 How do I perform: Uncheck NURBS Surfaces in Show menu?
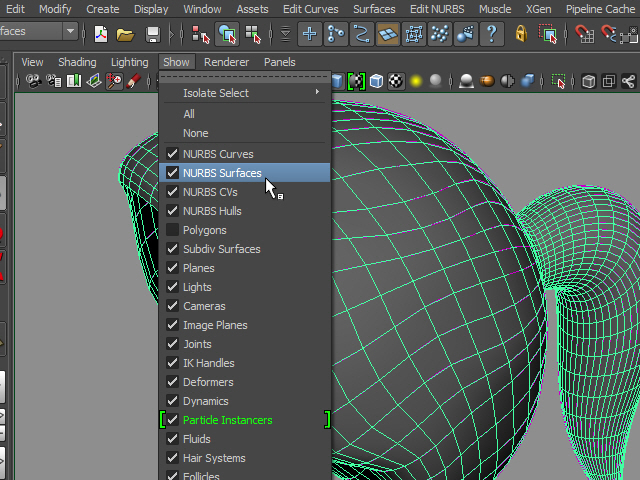click(x=221, y=173)
